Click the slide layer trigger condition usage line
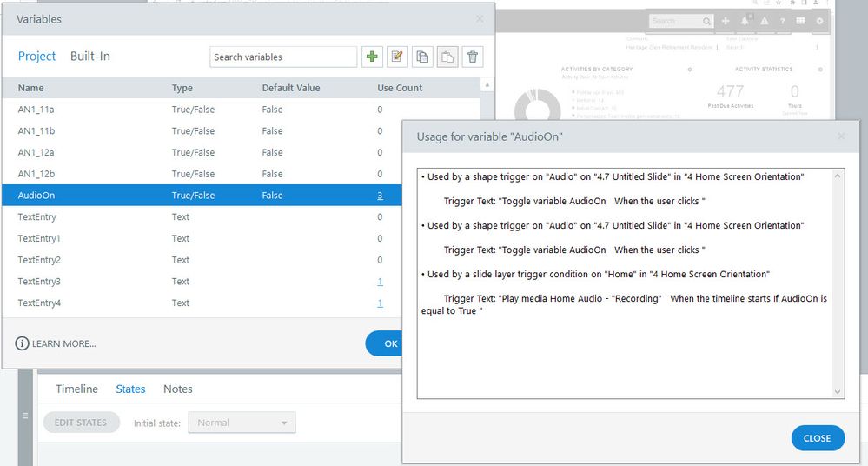The image size is (868, 466). pyautogui.click(x=595, y=274)
